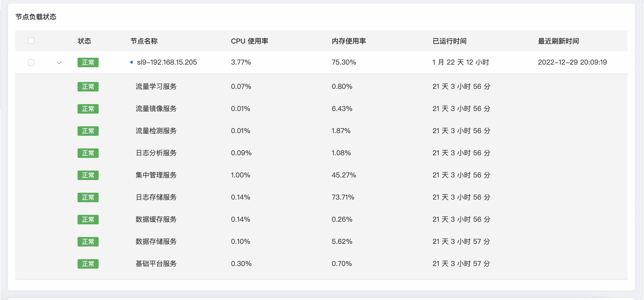
Task: Click the 正常 status badge for 流量检测服务
Action: point(88,131)
